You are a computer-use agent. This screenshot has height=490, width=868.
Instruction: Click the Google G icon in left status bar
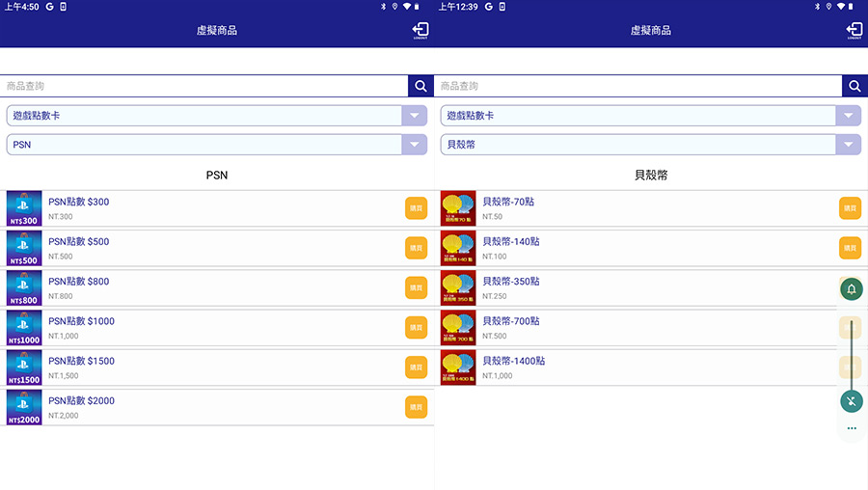pyautogui.click(x=49, y=7)
